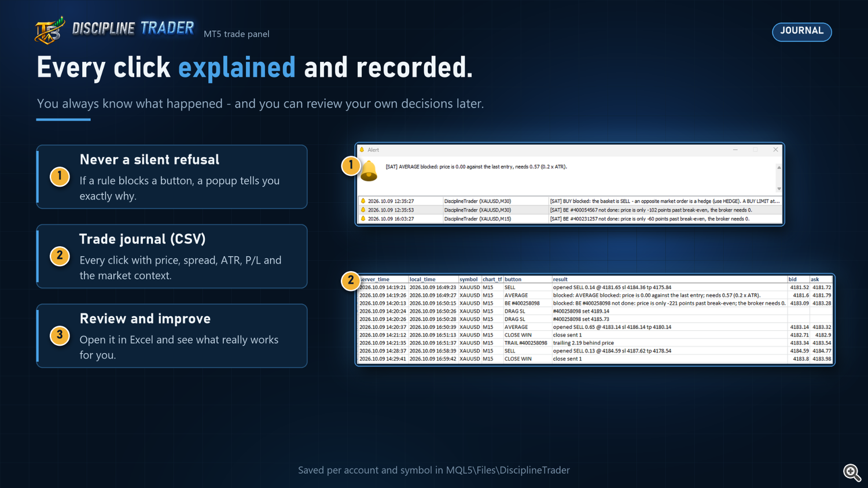Viewport: 868px width, 488px height.
Task: Click 'trailing 2.19 behind price' result cell
Action: [583, 343]
